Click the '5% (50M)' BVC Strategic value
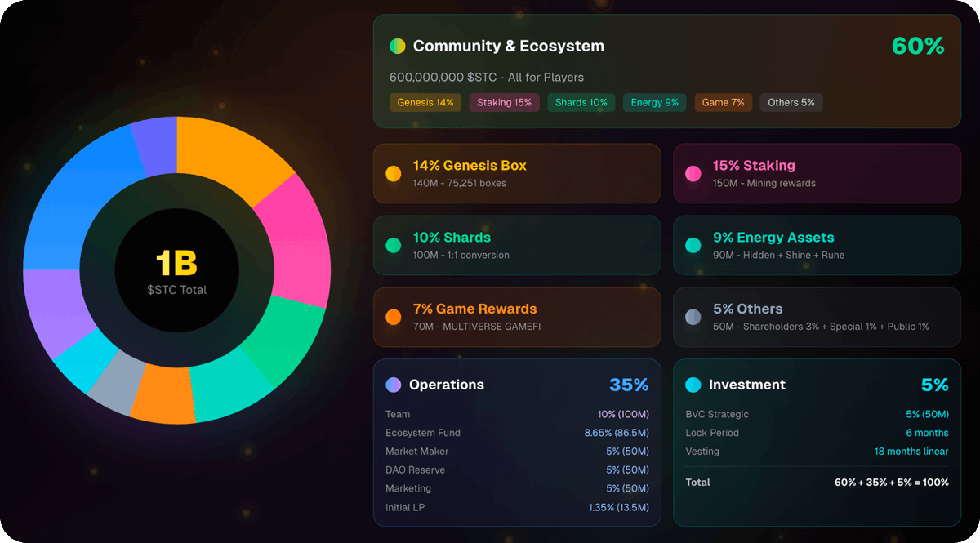 pos(926,414)
